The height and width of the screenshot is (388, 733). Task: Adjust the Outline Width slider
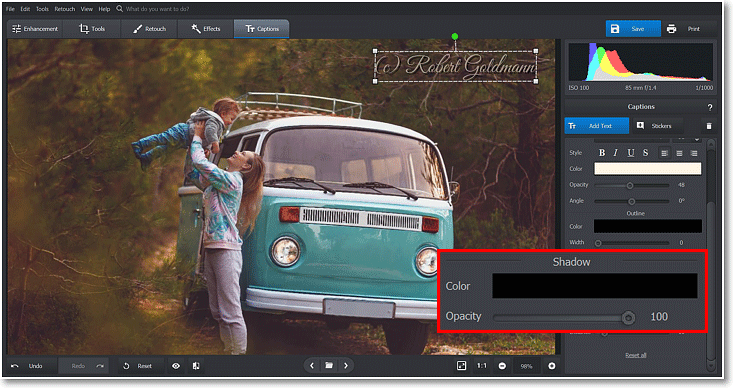click(632, 243)
